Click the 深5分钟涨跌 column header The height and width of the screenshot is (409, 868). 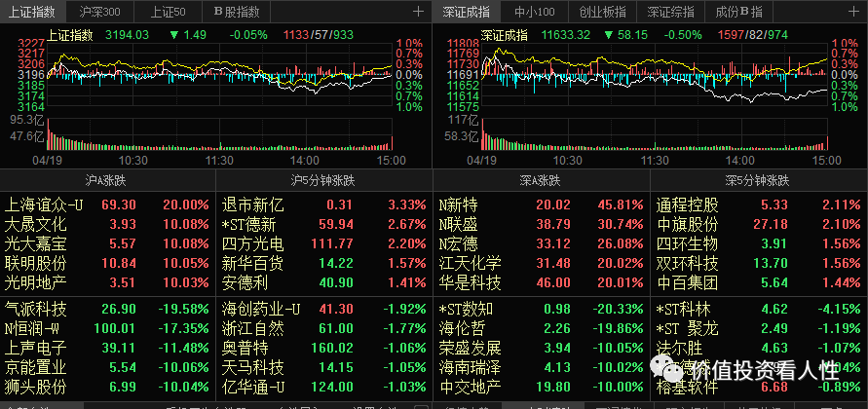pos(758,180)
